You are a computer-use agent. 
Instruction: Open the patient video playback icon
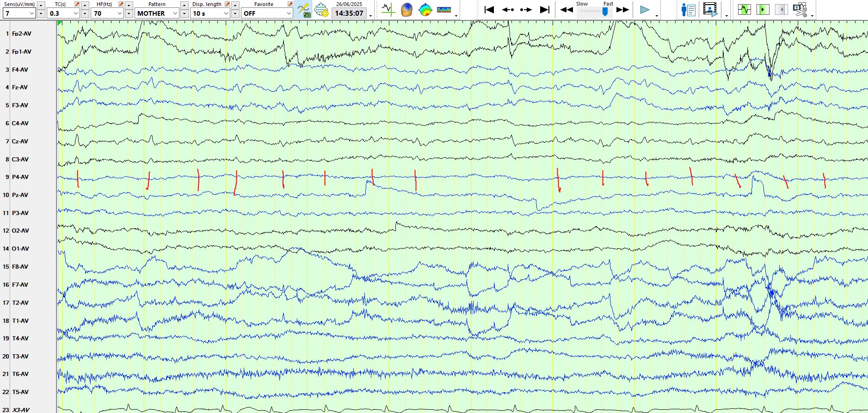710,10
